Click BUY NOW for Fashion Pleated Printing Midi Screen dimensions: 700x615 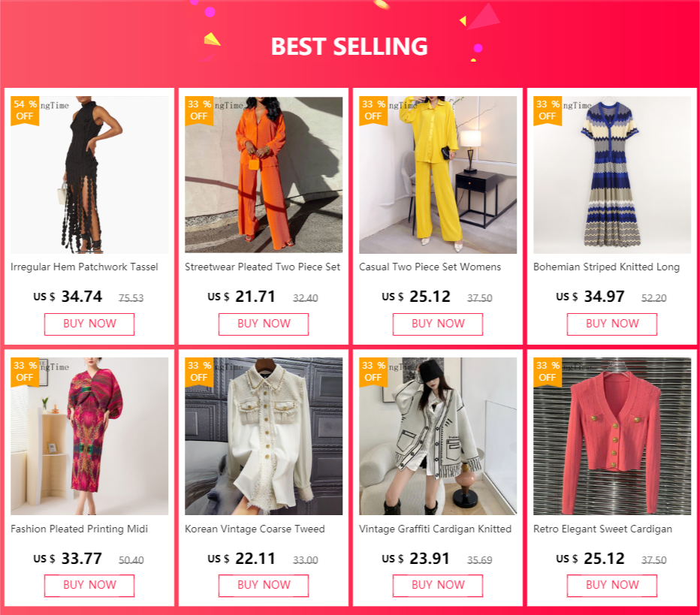point(89,586)
